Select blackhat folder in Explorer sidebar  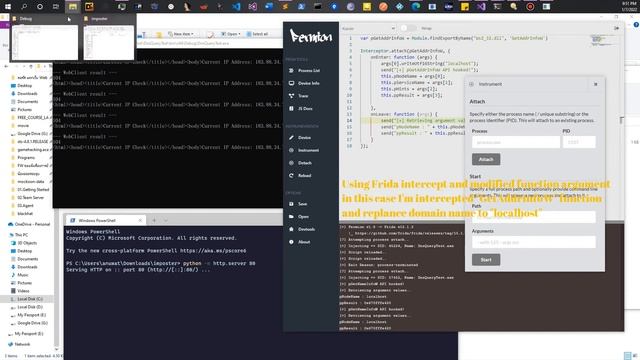coord(24,213)
